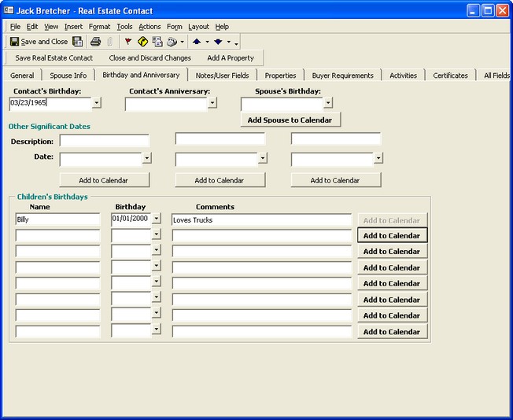Click the Save and New icon
The height and width of the screenshot is (420, 513).
point(77,42)
